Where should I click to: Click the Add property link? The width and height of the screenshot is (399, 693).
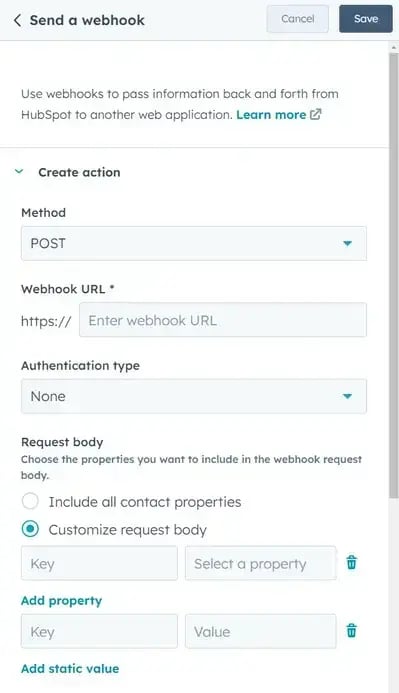pyautogui.click(x=61, y=600)
